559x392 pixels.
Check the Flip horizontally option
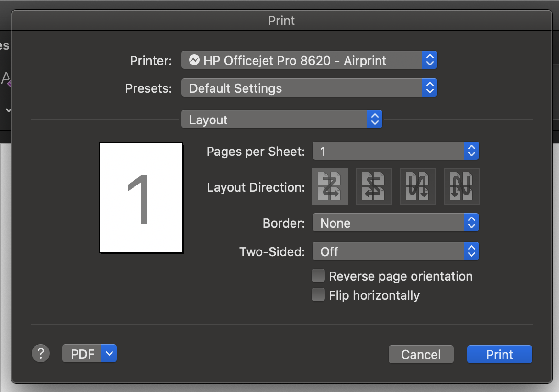318,295
